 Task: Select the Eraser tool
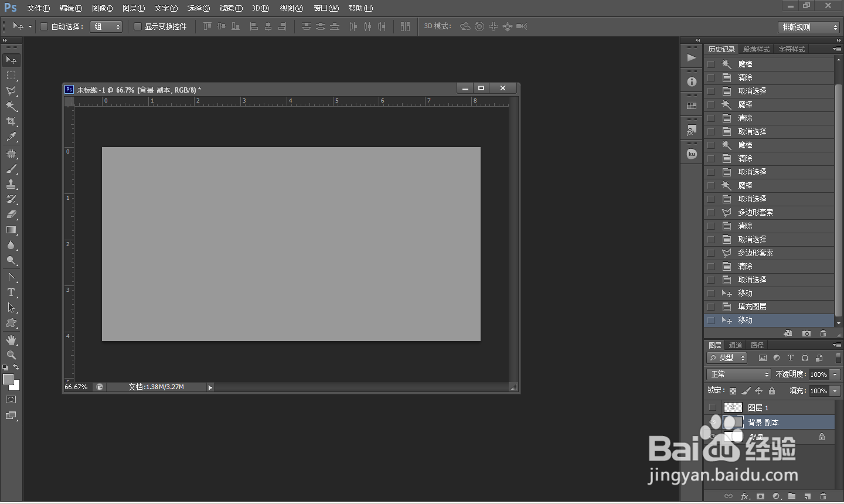click(11, 214)
